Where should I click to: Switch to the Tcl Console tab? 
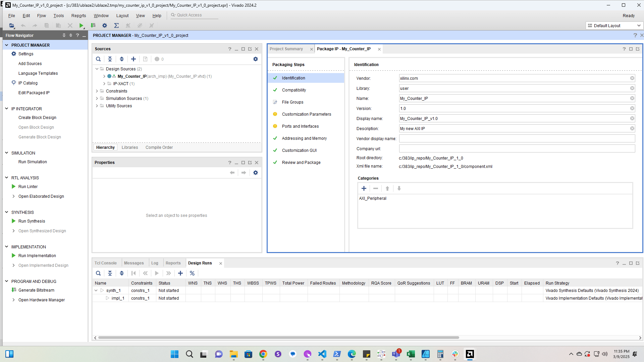[x=105, y=263]
